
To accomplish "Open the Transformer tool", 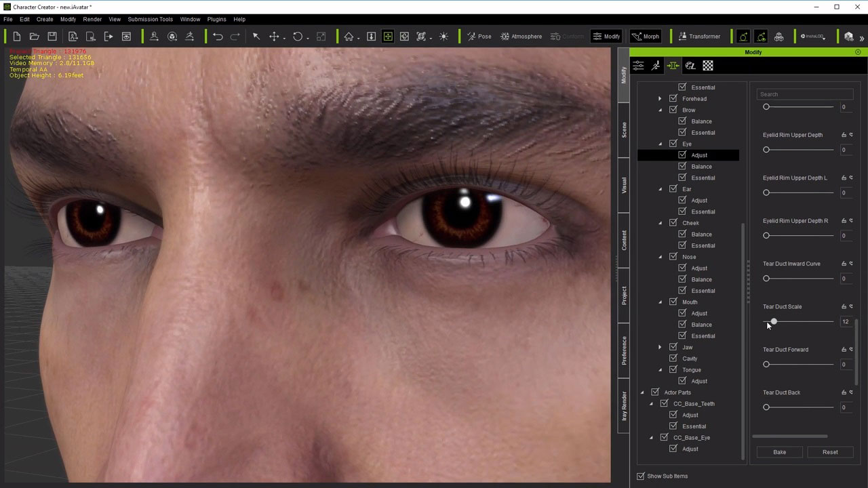I will tap(698, 37).
